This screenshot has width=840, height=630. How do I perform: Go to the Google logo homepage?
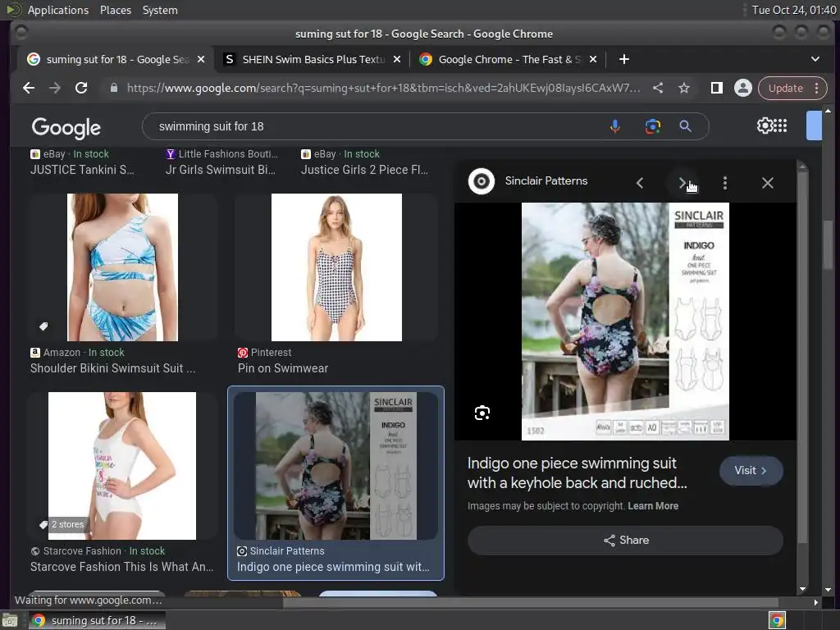pyautogui.click(x=66, y=127)
